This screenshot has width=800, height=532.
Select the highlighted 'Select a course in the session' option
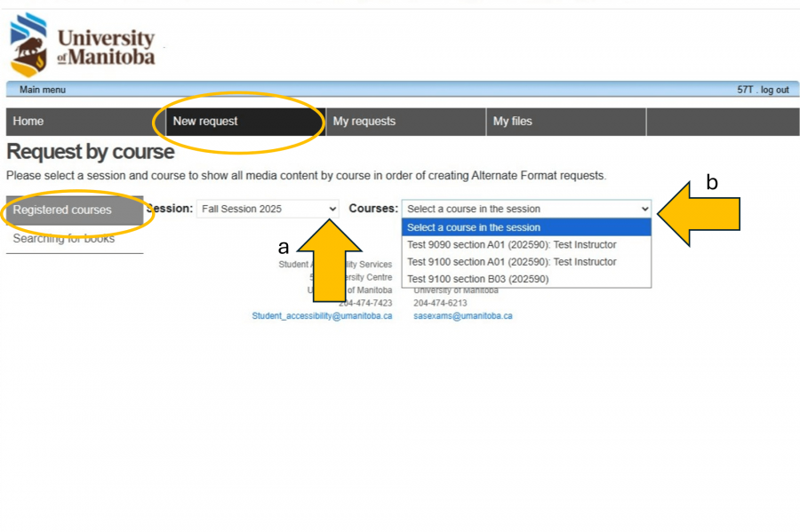tap(474, 227)
